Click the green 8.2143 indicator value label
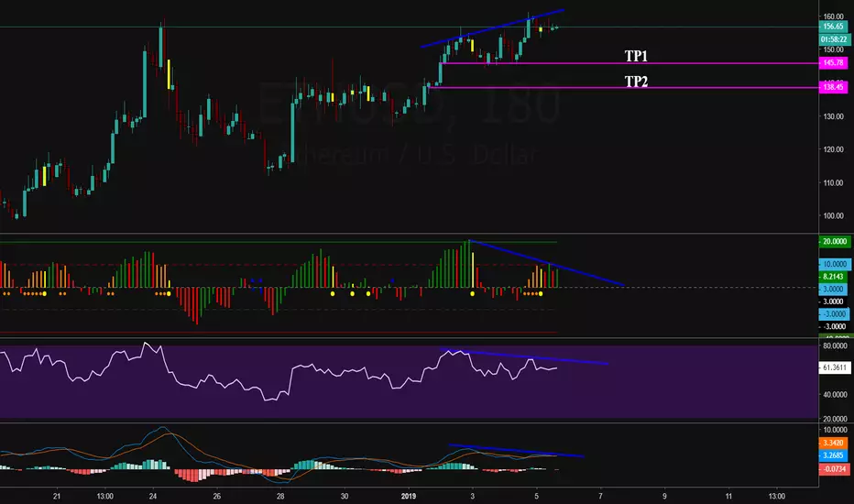 [833, 277]
